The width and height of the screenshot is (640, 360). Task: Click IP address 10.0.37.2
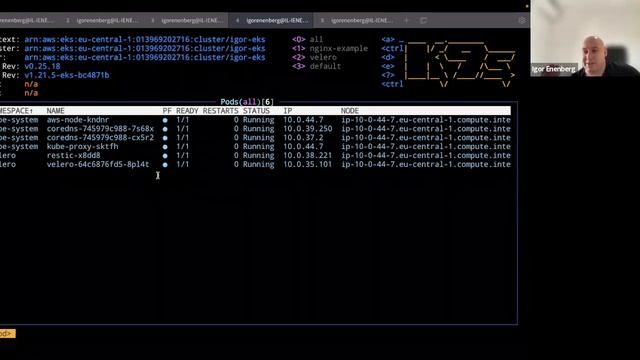(x=303, y=138)
